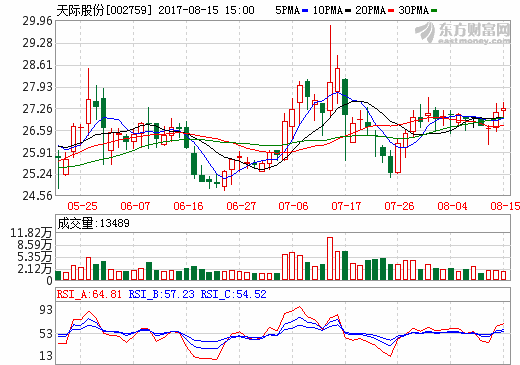520x365 pixels.
Task: Click the 10PMA black legend marker
Action: point(348,11)
